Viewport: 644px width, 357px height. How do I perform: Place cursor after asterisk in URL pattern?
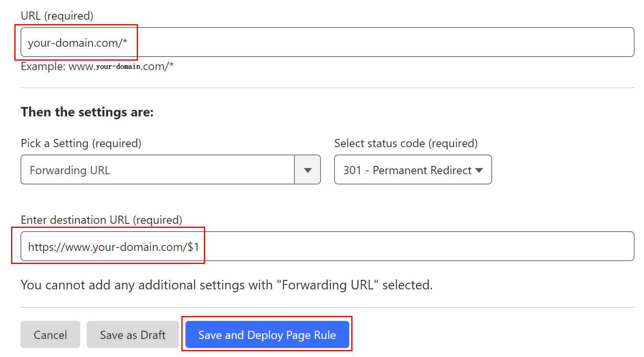coord(128,43)
